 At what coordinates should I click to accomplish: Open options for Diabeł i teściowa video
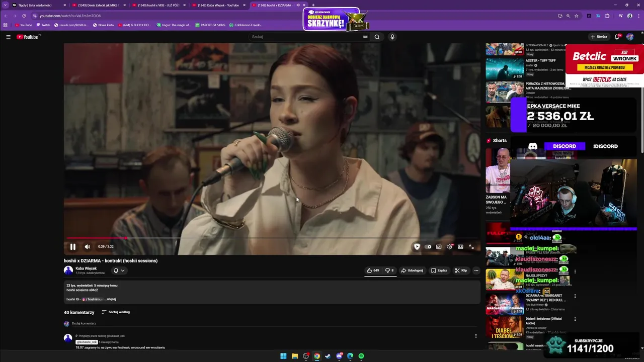click(x=575, y=319)
